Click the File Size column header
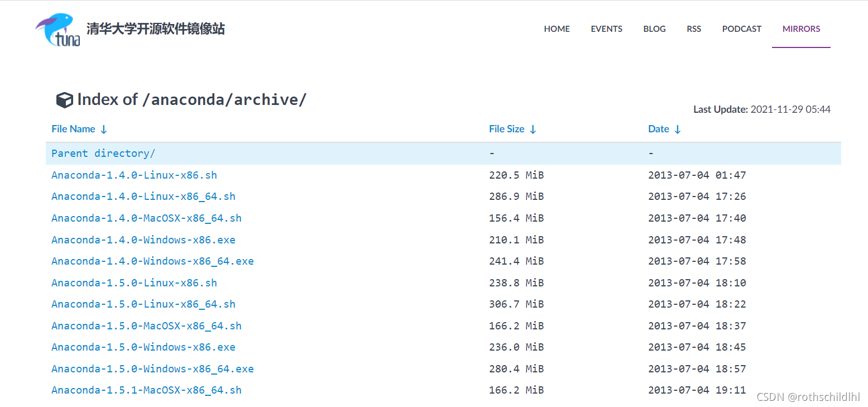 point(507,129)
